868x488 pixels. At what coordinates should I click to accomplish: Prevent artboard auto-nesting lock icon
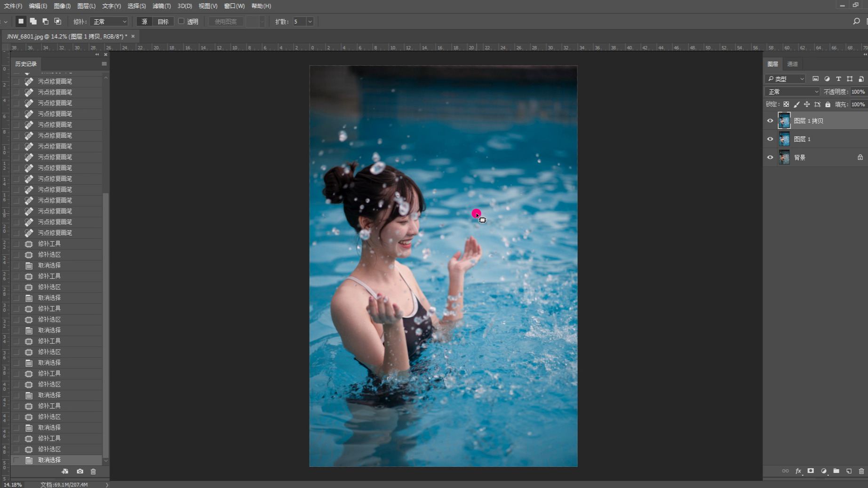pyautogui.click(x=817, y=104)
